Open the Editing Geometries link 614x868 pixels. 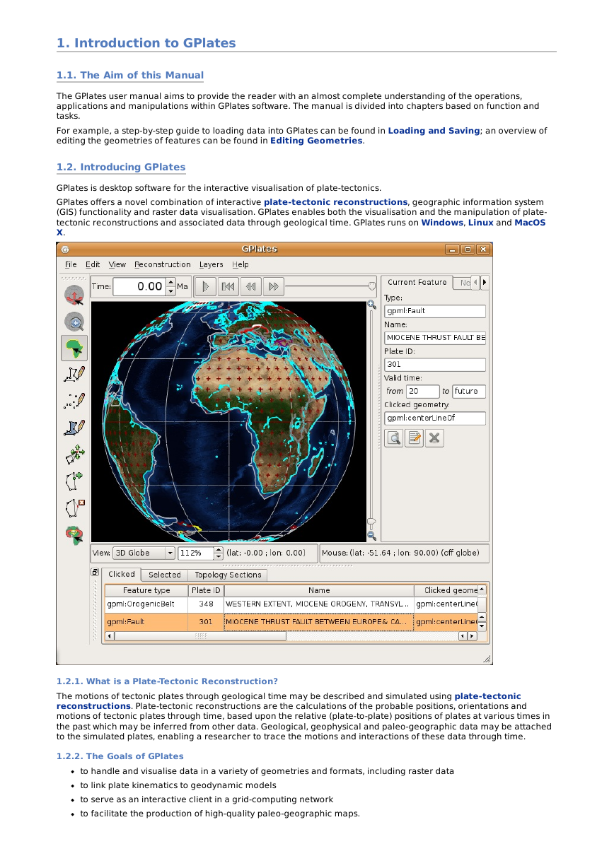point(316,141)
